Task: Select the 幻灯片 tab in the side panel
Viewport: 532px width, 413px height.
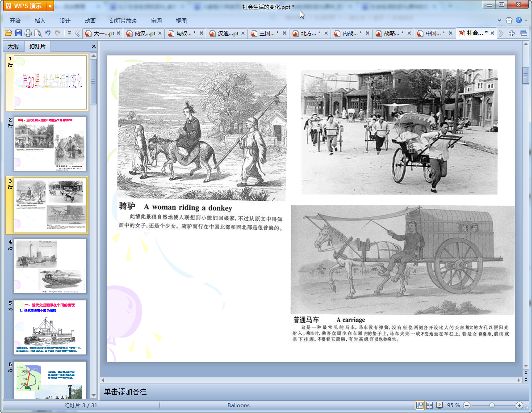Action: (38, 46)
